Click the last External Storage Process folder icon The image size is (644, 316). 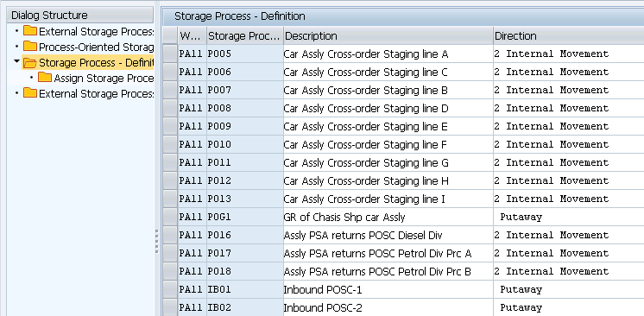30,93
